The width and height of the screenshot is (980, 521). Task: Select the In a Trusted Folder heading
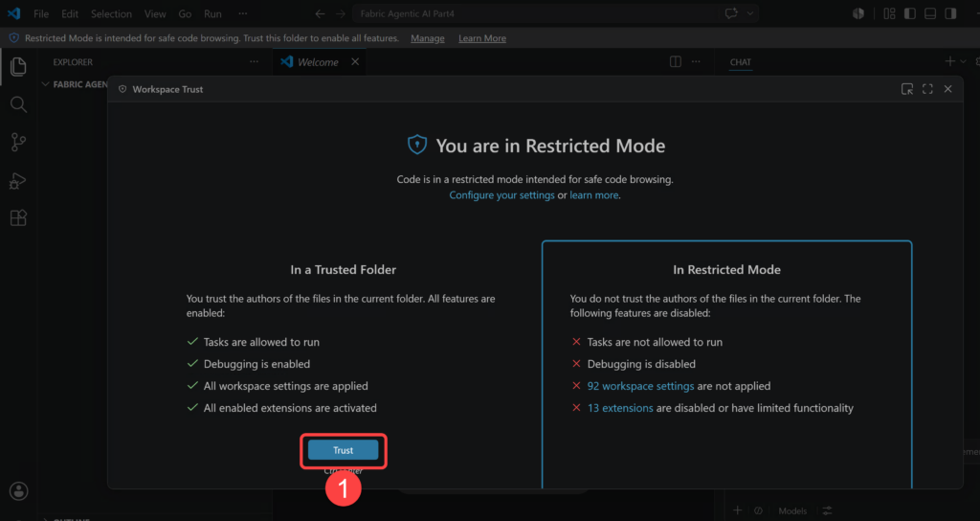point(344,269)
